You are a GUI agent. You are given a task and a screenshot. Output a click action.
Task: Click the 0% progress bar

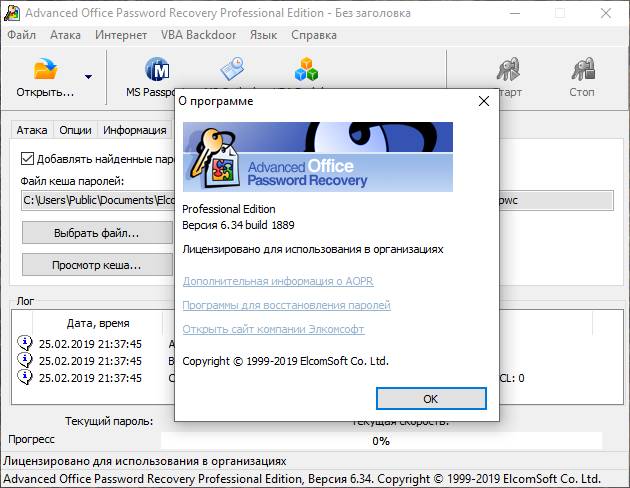tap(381, 441)
